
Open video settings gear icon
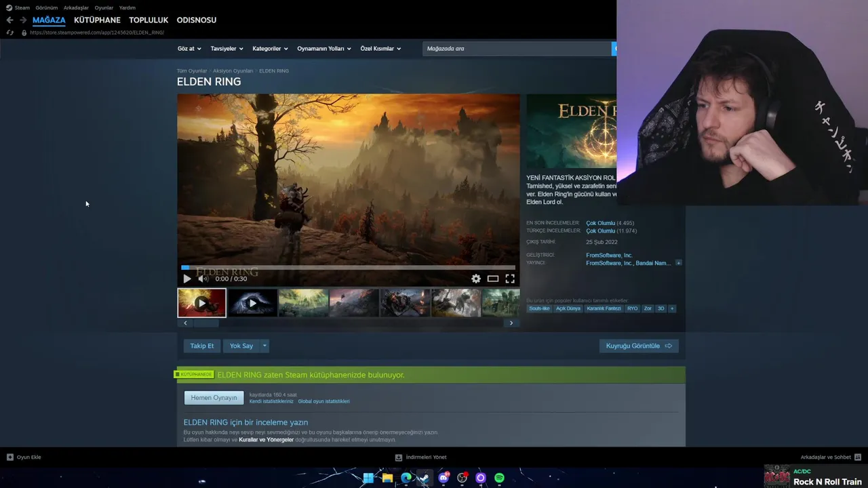pyautogui.click(x=476, y=279)
